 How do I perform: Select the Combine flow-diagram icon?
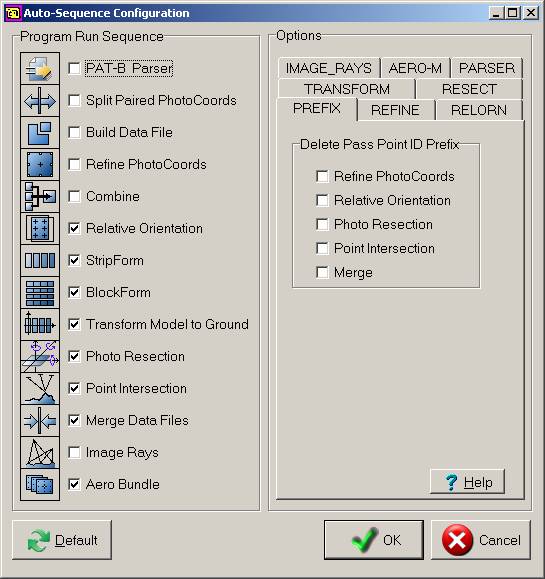[x=40, y=196]
